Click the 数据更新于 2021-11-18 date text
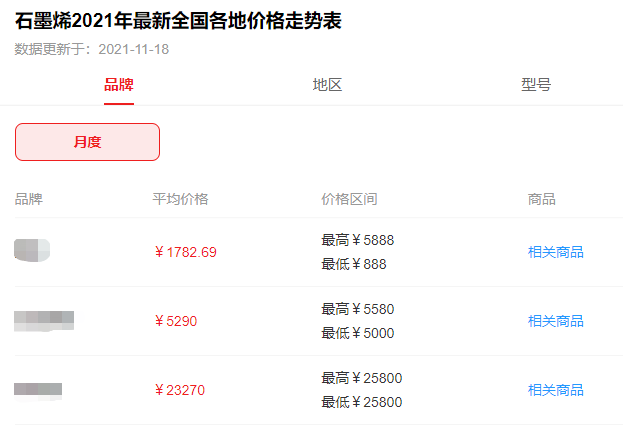The height and width of the screenshot is (427, 623). [x=92, y=48]
